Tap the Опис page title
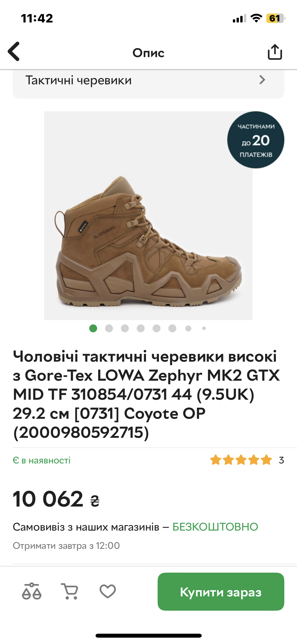Screen dimensions: 297x644 [x=148, y=53]
